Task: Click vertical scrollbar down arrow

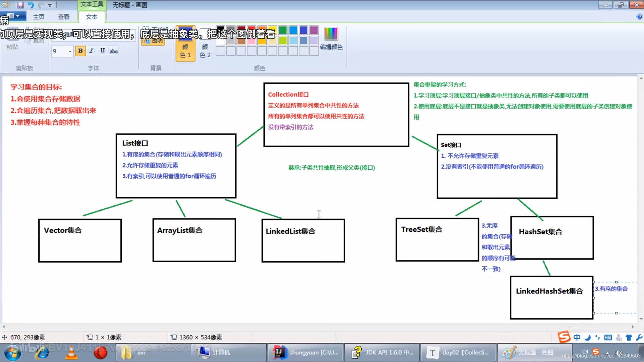Action: point(641,319)
